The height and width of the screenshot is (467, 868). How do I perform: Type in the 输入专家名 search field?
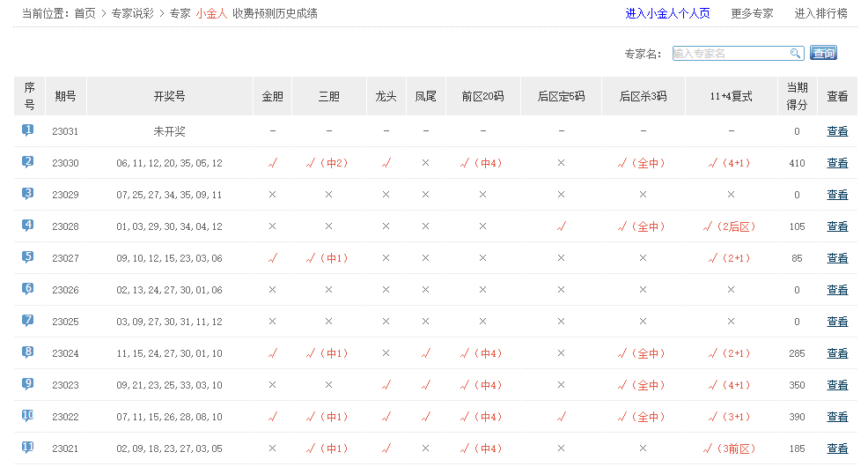pyautogui.click(x=729, y=54)
